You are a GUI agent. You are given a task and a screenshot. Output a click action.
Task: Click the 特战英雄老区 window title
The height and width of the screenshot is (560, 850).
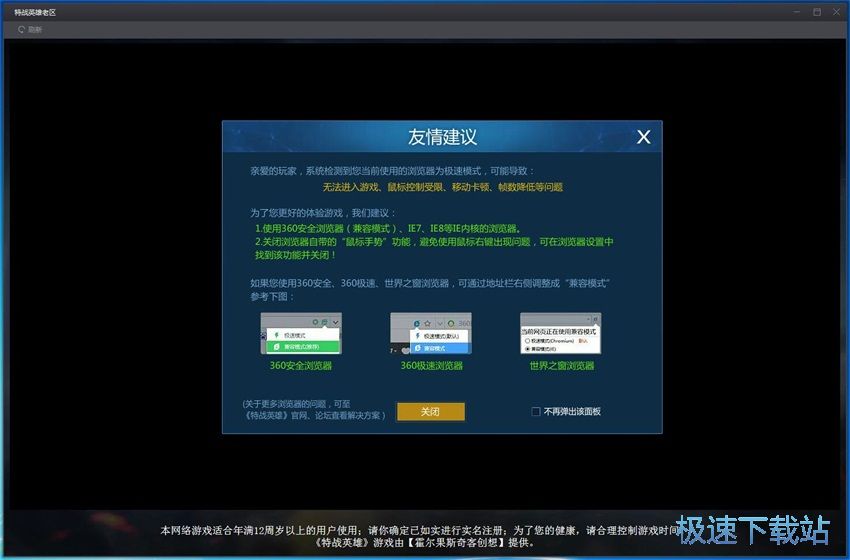[x=35, y=12]
